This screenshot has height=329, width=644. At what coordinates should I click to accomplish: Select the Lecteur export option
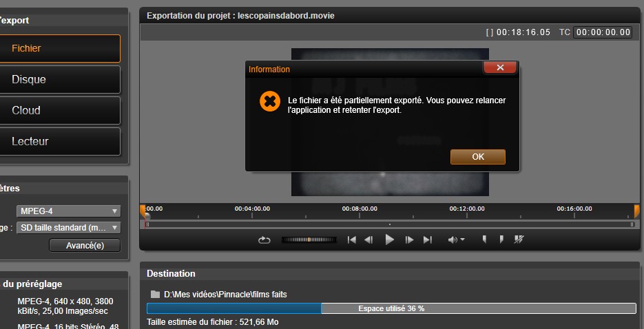point(59,142)
